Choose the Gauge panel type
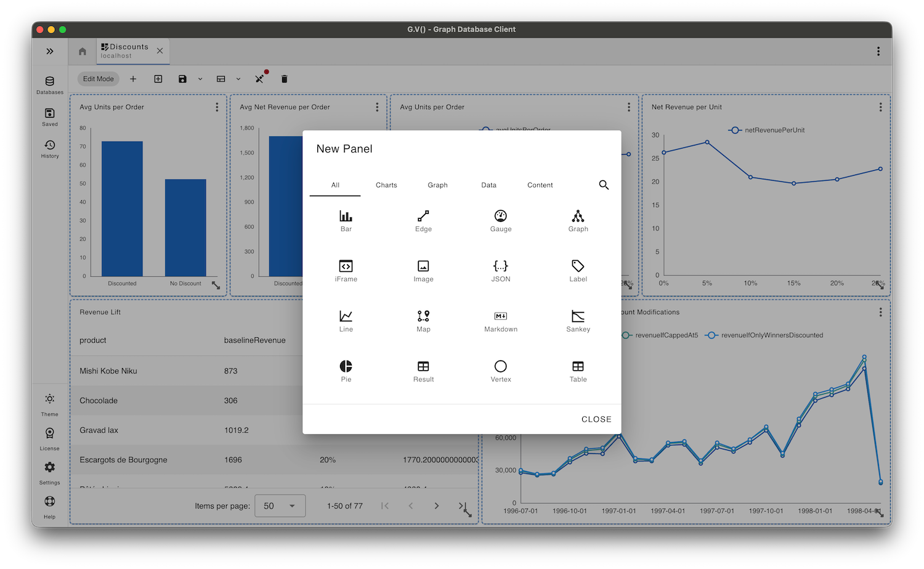924x569 pixels. [500, 220]
